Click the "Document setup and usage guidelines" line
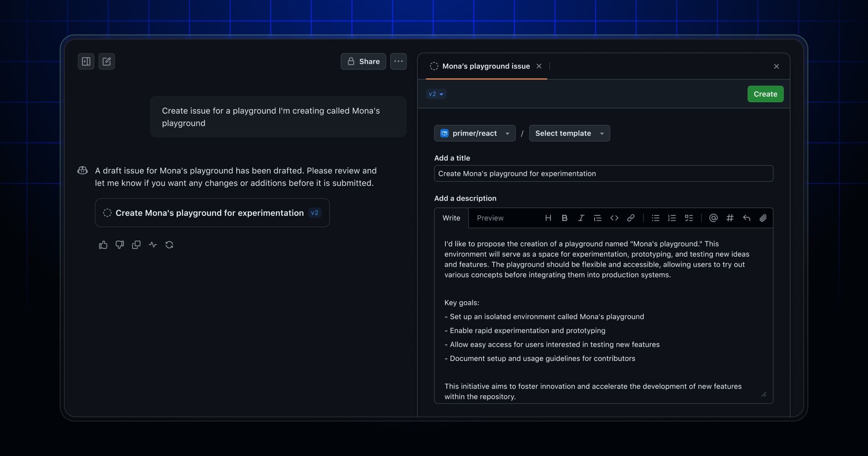The width and height of the screenshot is (868, 456). tap(540, 358)
